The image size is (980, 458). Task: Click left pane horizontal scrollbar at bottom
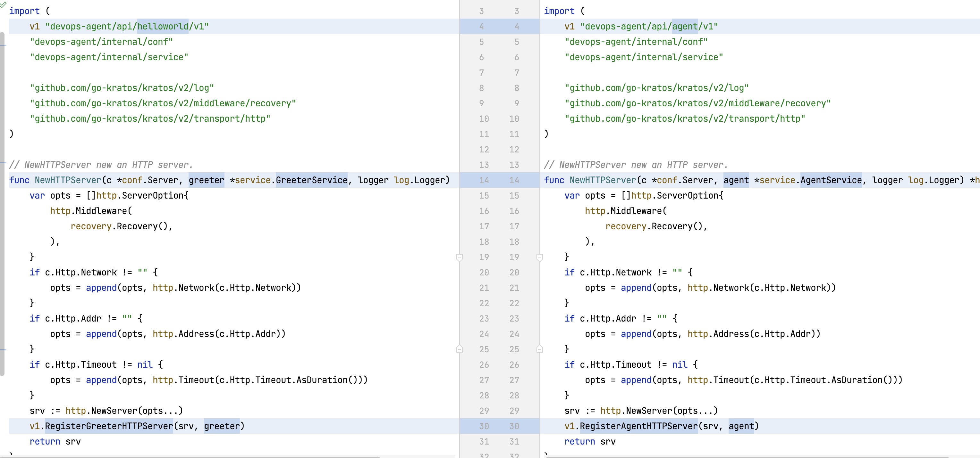190,456
